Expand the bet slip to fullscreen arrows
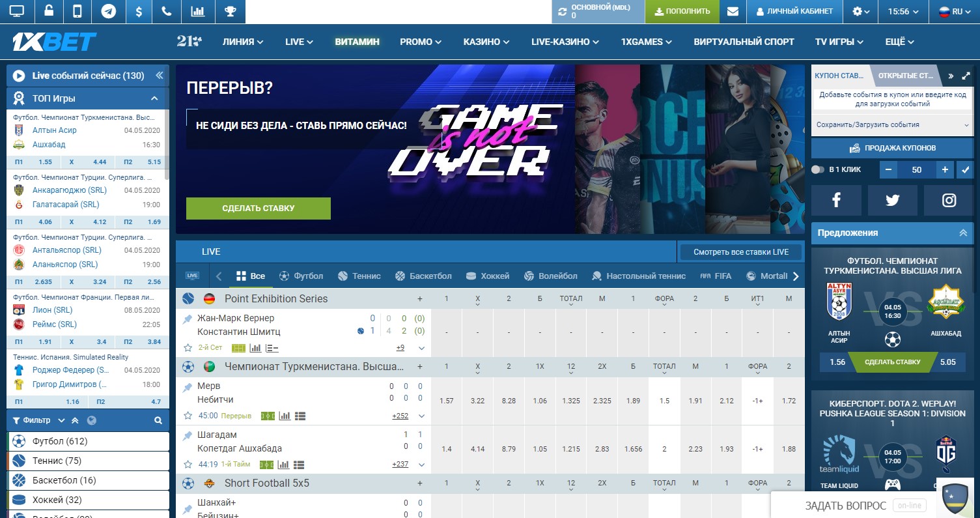Image resolution: width=980 pixels, height=518 pixels. [966, 76]
